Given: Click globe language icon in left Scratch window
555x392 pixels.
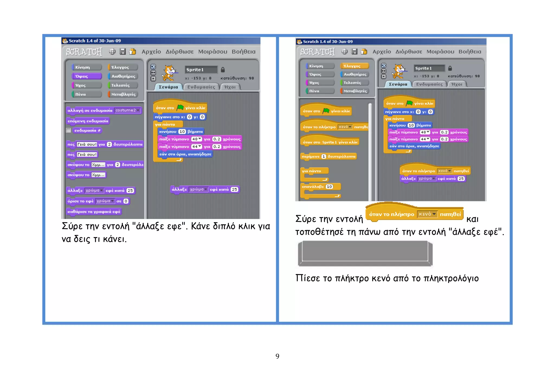Looking at the screenshot, I should pos(112,51).
